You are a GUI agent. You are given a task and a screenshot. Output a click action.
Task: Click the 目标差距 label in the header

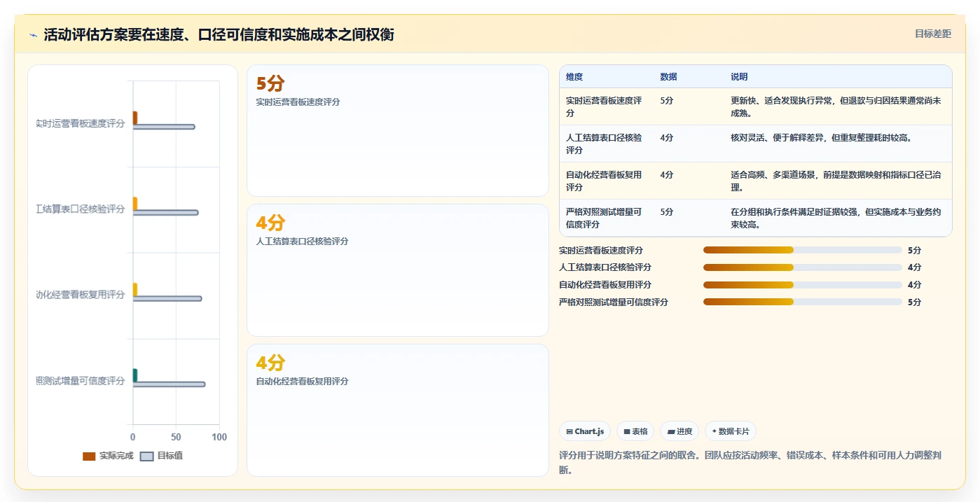pos(933,34)
